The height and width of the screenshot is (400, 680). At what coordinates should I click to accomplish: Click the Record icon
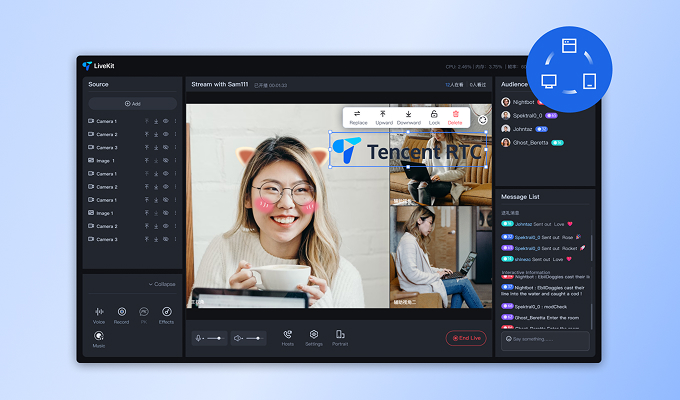pos(122,311)
